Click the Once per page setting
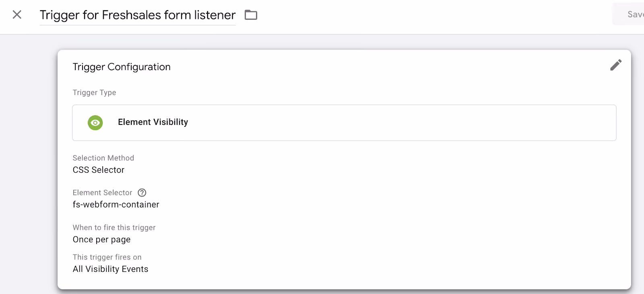The height and width of the screenshot is (294, 644). pyautogui.click(x=102, y=240)
